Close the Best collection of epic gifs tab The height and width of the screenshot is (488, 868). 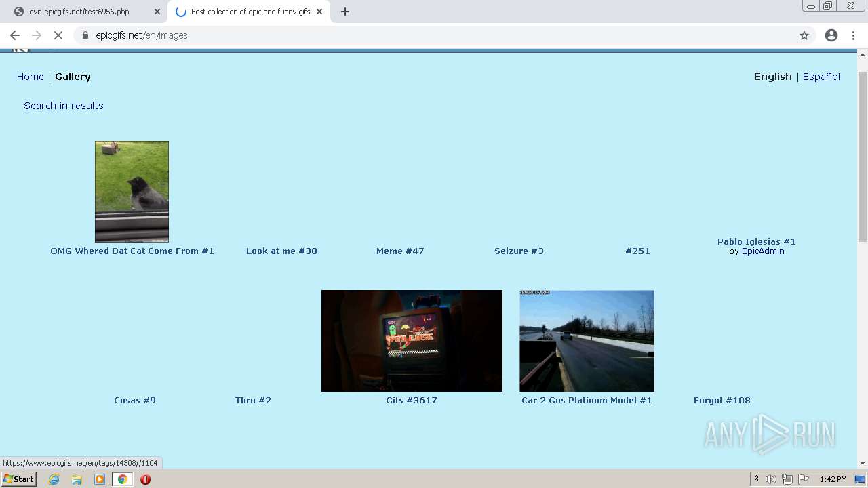tap(319, 12)
